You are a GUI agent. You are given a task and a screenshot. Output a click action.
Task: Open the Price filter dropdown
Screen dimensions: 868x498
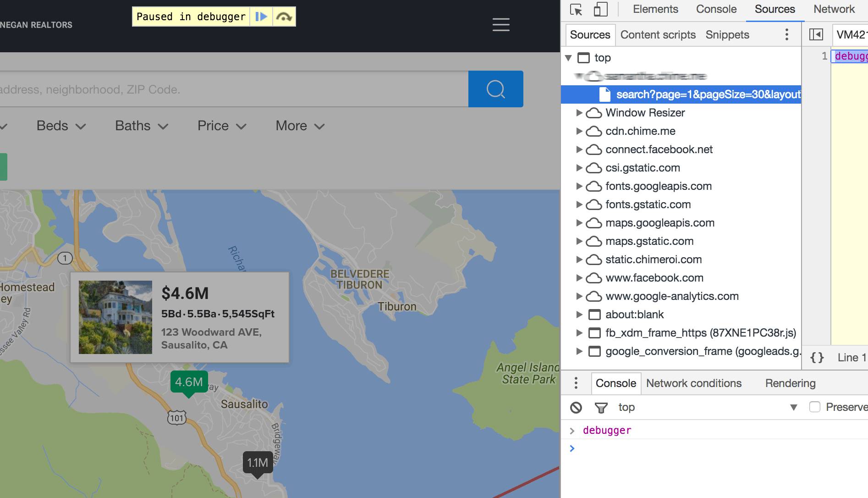coord(222,126)
